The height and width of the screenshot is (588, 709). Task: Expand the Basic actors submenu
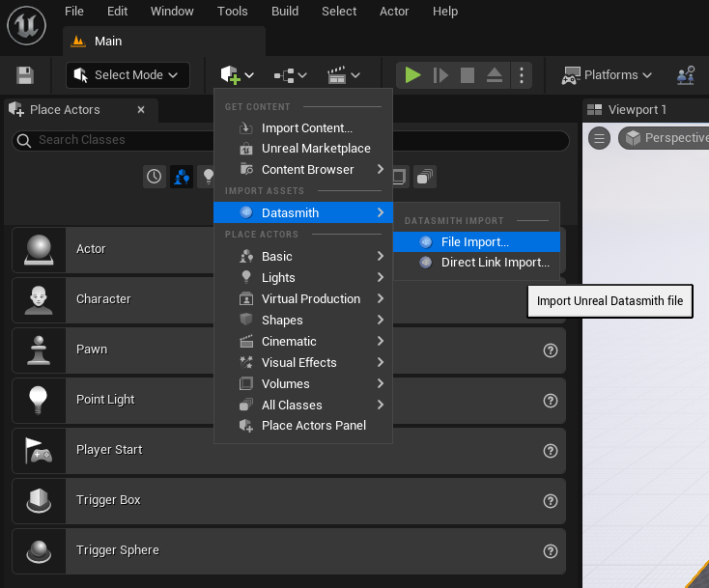(303, 257)
